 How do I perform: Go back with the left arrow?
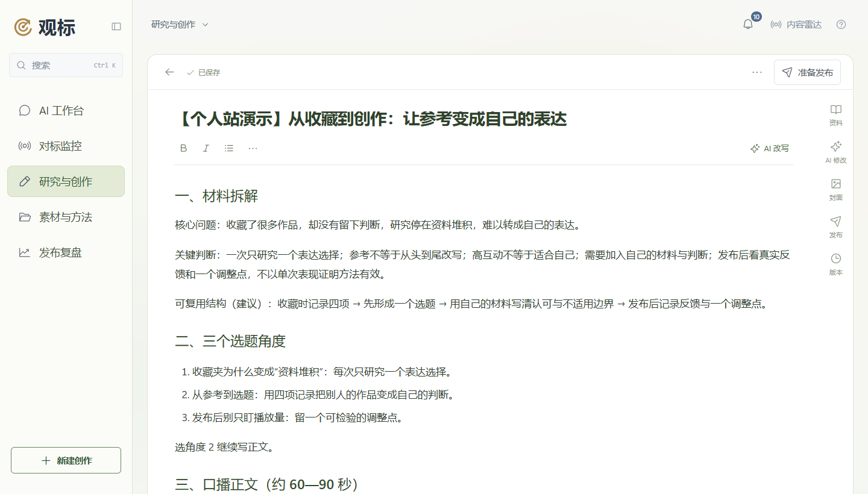(169, 72)
